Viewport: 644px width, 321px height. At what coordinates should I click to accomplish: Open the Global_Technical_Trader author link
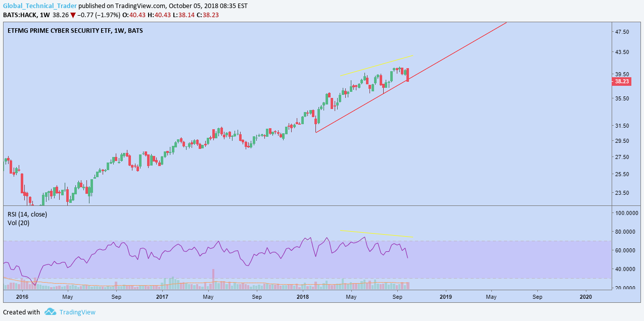click(40, 6)
